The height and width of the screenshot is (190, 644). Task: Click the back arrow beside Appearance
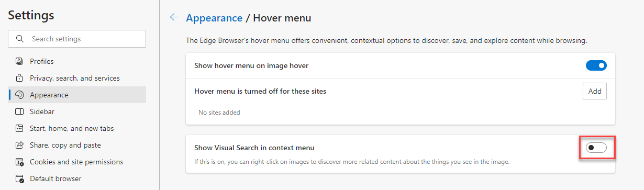pos(174,18)
